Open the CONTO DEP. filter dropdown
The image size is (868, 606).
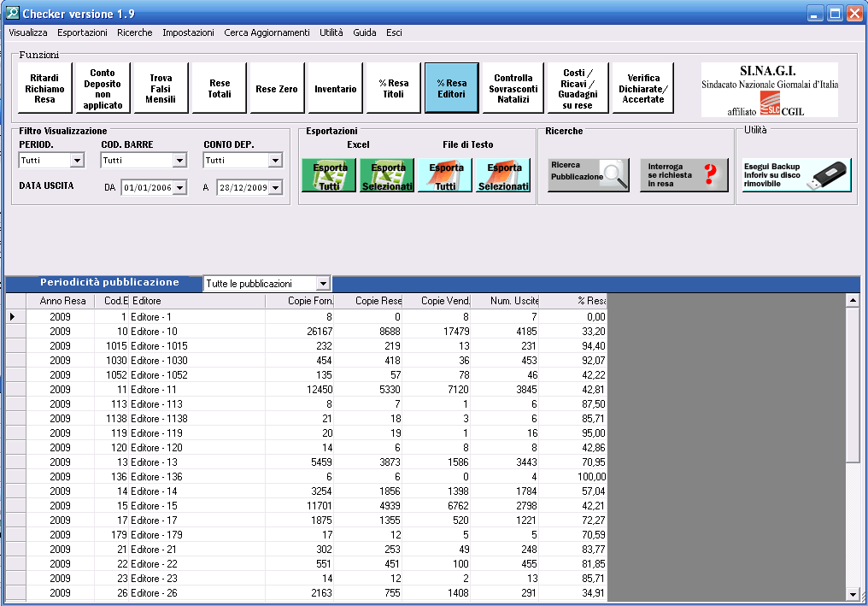(275, 161)
